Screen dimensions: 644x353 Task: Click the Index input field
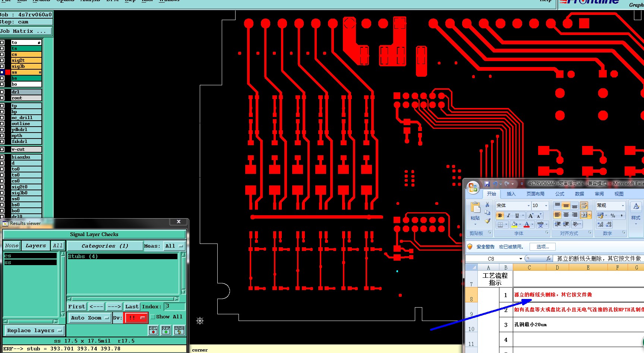click(x=175, y=306)
